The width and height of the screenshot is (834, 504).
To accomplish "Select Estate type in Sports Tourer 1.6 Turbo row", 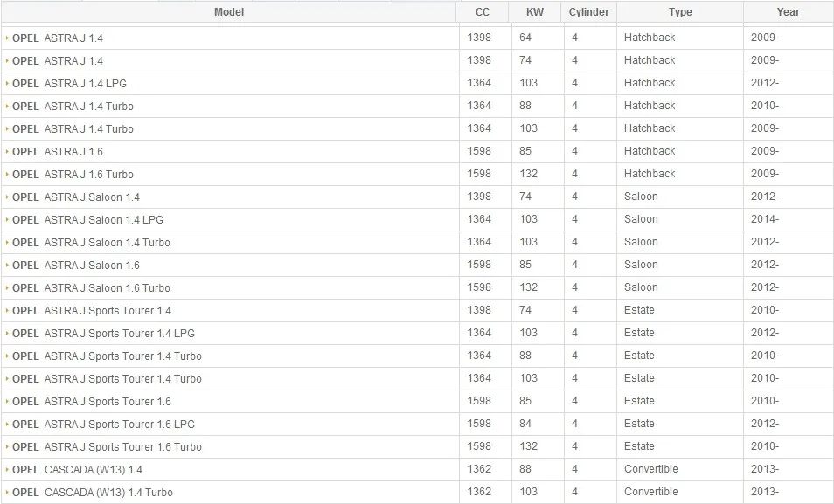I will point(639,446).
